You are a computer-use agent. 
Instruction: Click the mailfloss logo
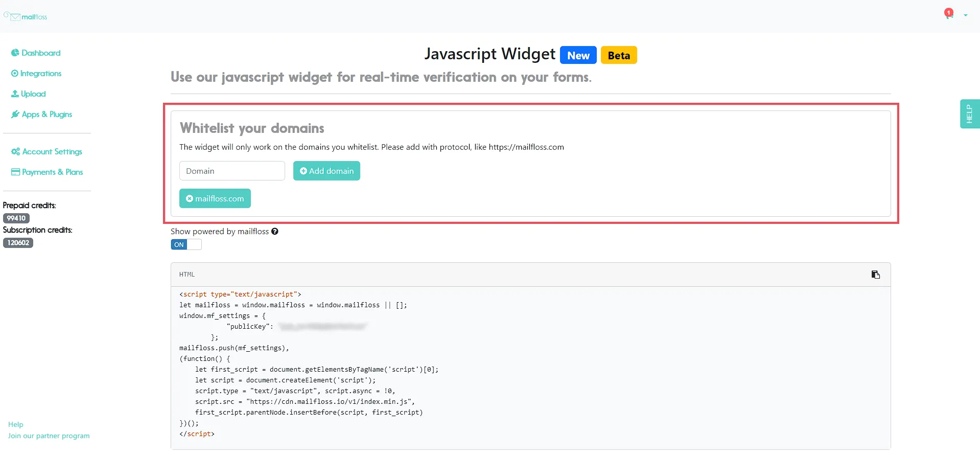(26, 16)
